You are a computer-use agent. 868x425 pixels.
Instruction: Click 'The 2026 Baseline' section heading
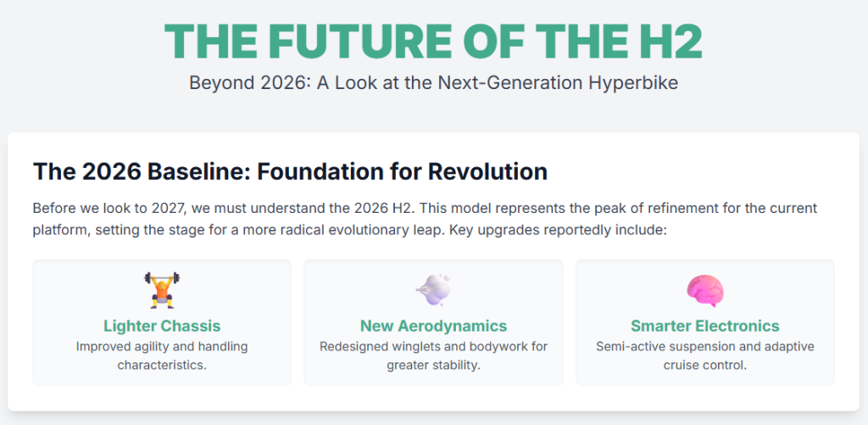(290, 171)
